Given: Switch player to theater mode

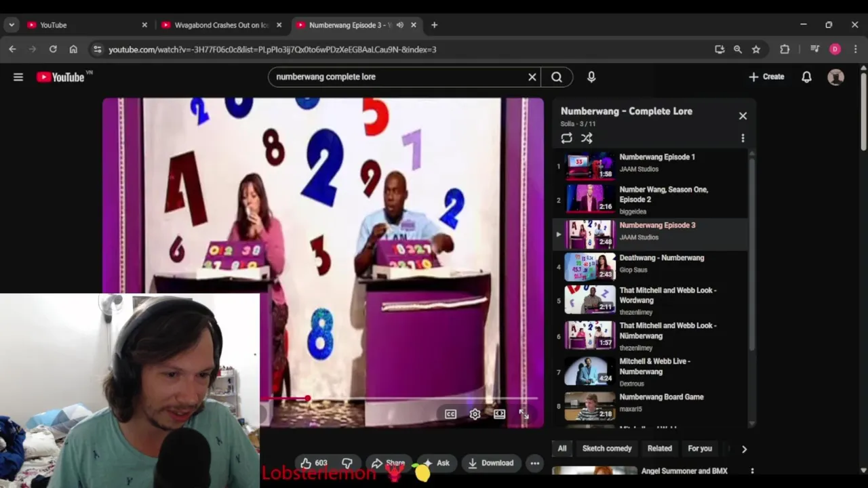Looking at the screenshot, I should [x=499, y=413].
